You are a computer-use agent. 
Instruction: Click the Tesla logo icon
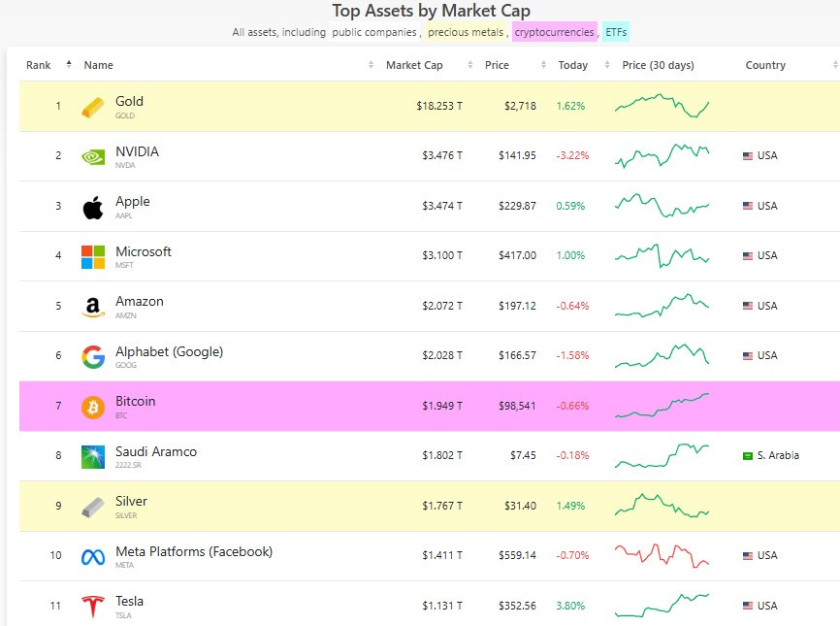click(93, 607)
